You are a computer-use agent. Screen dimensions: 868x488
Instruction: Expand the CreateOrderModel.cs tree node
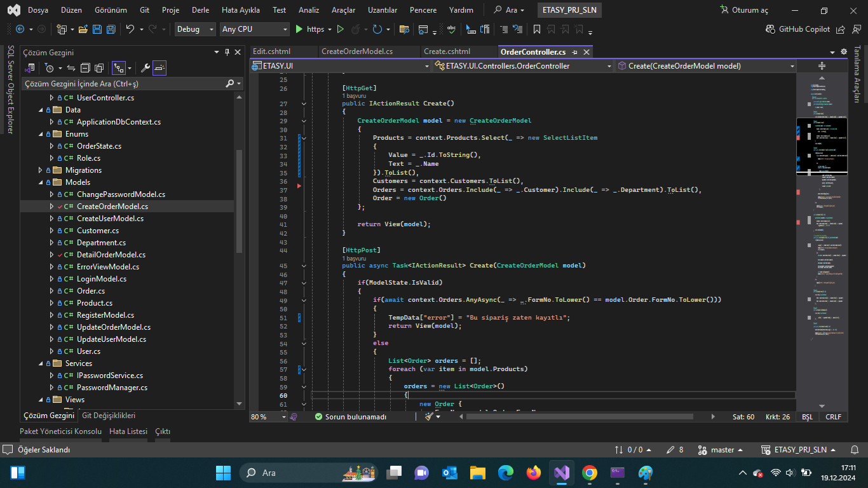coord(52,207)
